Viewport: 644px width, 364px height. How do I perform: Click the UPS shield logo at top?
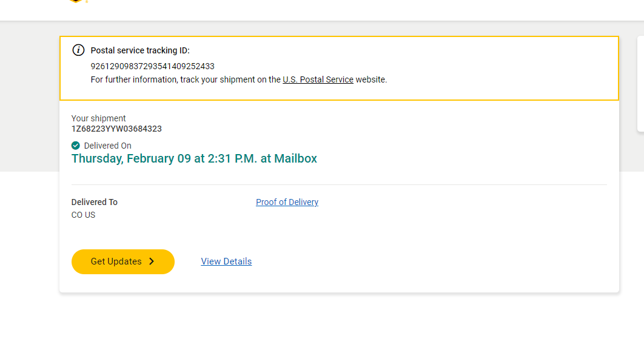pos(76,2)
